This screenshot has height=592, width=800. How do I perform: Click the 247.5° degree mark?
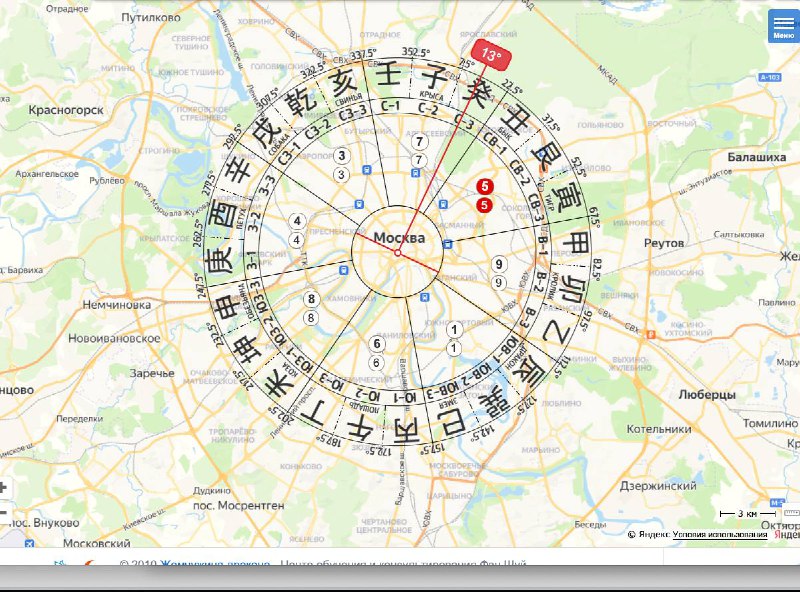pyautogui.click(x=200, y=286)
